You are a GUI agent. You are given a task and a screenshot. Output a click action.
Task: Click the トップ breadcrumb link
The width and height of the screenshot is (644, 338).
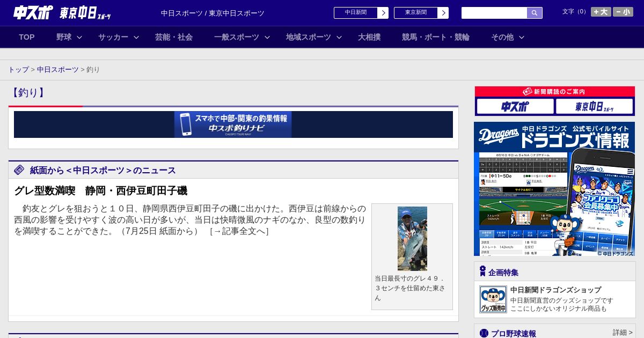tap(18, 70)
